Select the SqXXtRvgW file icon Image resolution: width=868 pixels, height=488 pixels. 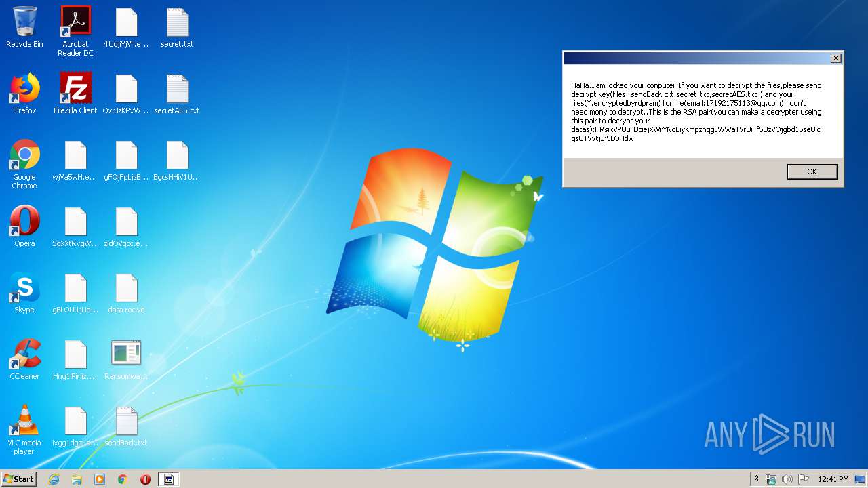(75, 226)
